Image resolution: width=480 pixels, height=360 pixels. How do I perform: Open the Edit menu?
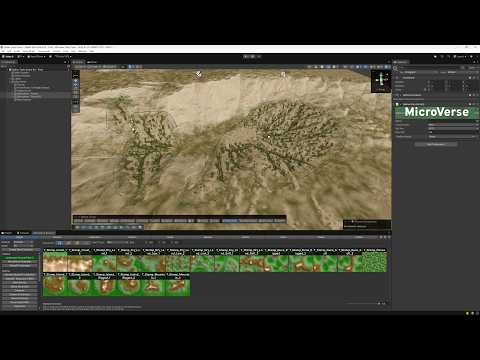[x=9, y=51]
